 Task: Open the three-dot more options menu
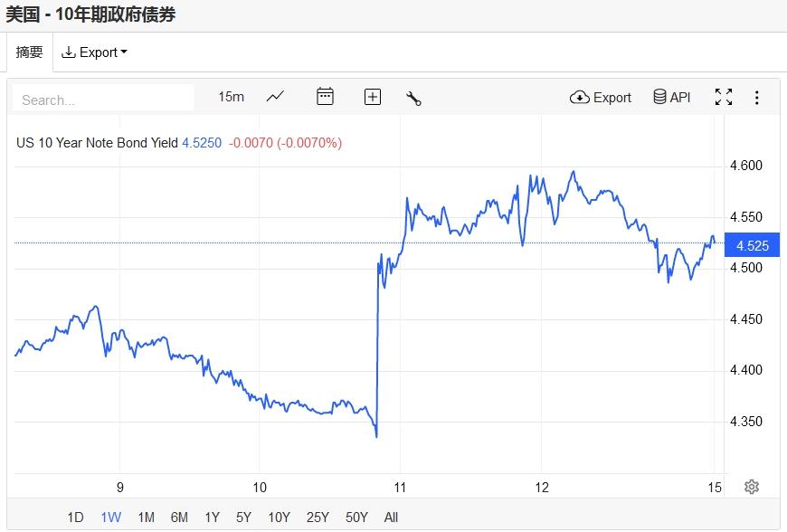pyautogui.click(x=757, y=97)
